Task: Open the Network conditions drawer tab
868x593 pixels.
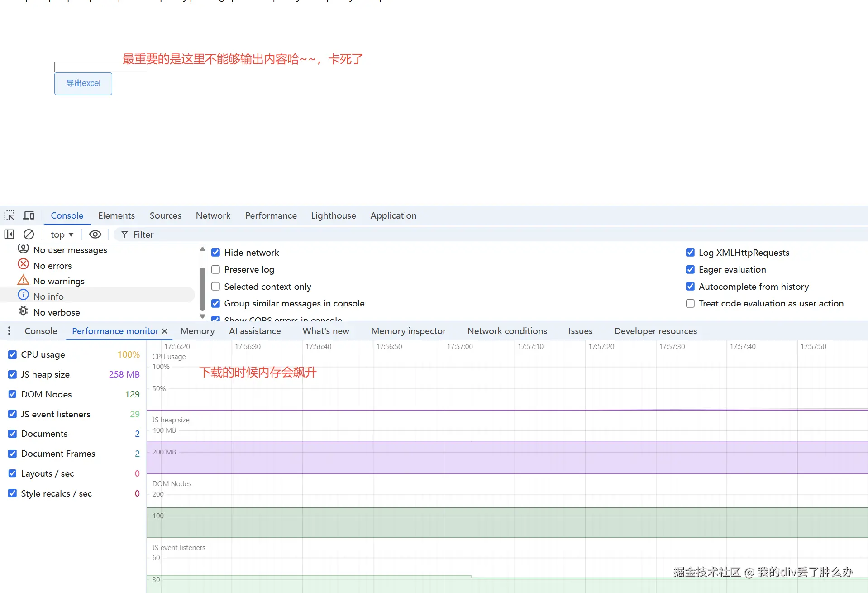Action: pos(507,331)
